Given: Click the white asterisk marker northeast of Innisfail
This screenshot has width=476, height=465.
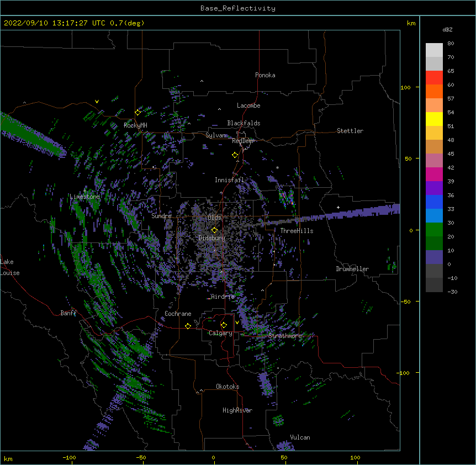Looking at the screenshot, I should (x=277, y=167).
